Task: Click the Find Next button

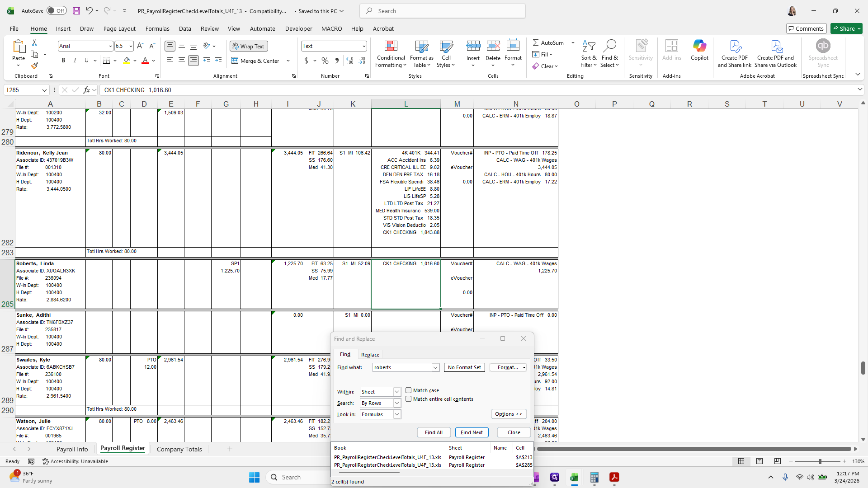Action: click(x=472, y=432)
